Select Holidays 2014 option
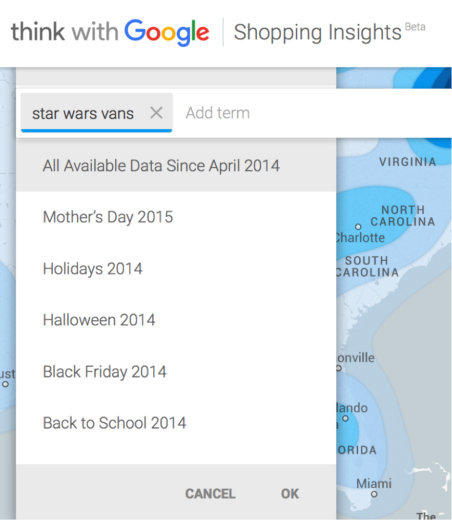Screen dimensions: 452x520 [176, 269]
